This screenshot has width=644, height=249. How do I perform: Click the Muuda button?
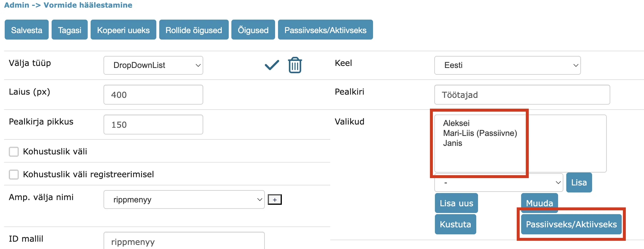(x=540, y=203)
